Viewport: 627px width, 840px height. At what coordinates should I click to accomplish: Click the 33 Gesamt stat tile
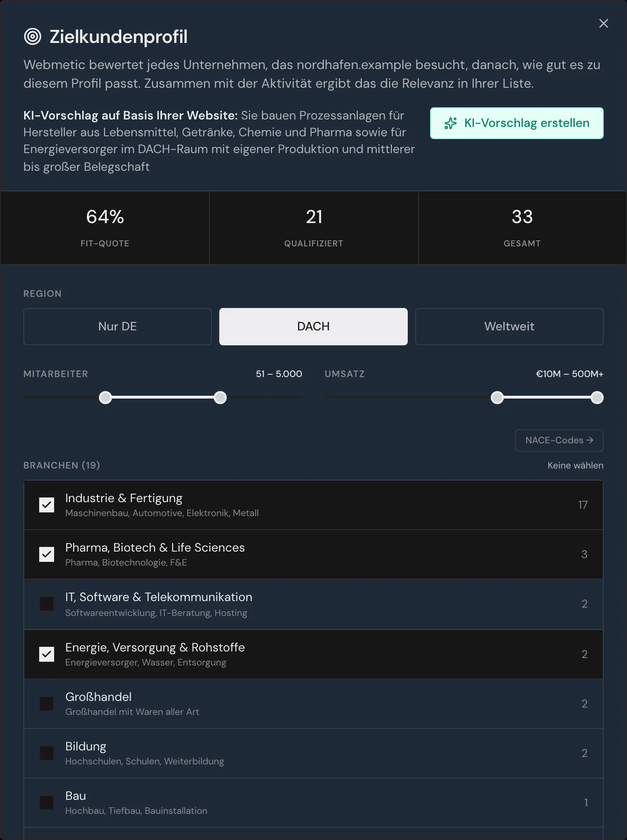pyautogui.click(x=522, y=228)
